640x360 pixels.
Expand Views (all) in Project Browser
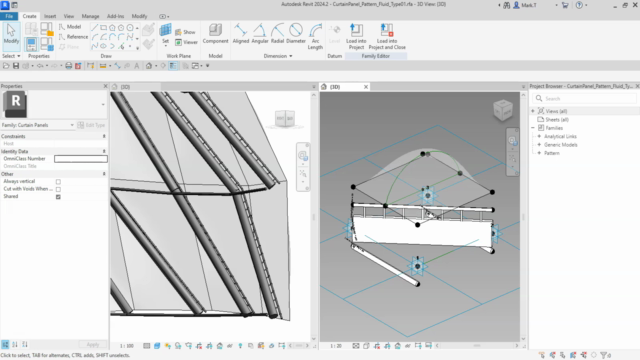533,111
